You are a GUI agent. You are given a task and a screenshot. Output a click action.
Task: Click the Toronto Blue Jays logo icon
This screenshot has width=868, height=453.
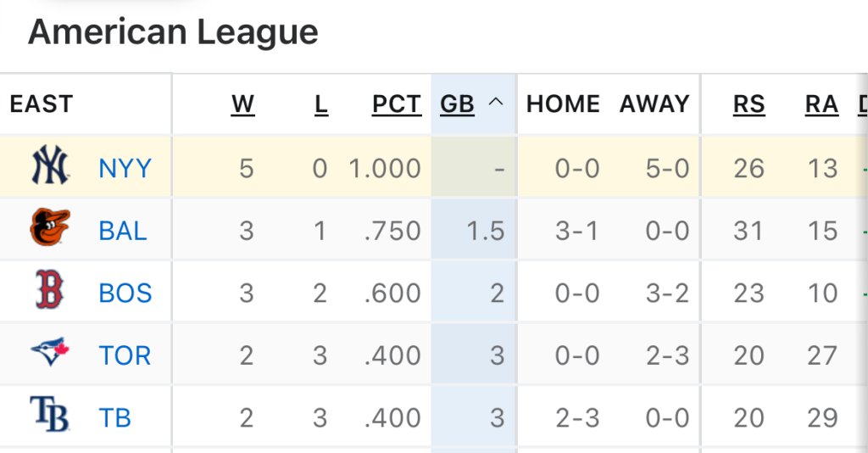coord(50,353)
